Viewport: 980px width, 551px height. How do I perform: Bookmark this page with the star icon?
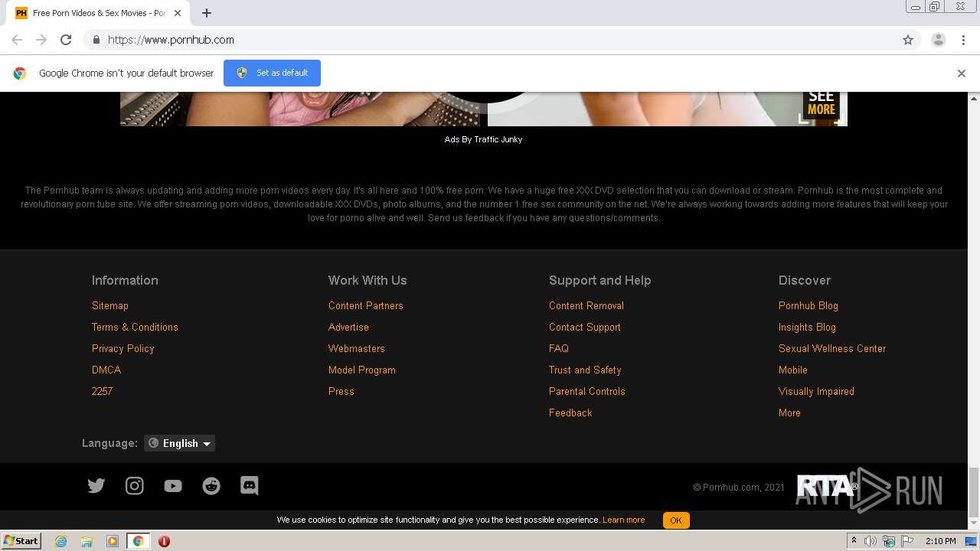tap(908, 40)
